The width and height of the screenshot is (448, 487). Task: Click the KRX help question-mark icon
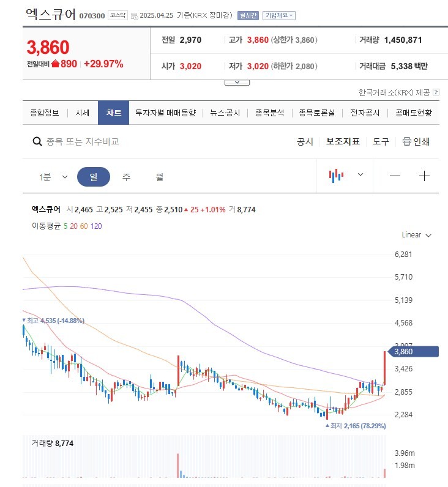(436, 92)
